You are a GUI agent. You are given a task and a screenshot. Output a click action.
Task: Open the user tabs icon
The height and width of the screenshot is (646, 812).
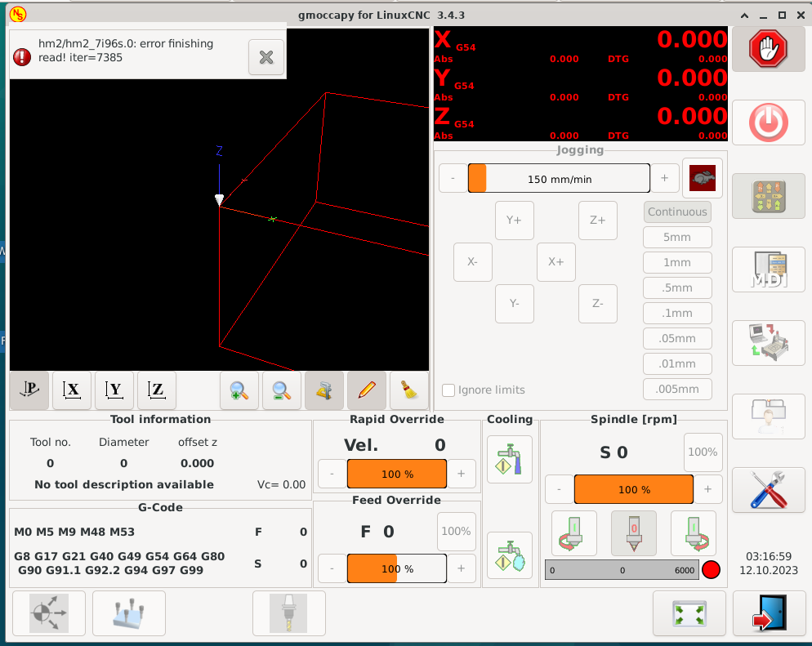click(x=769, y=417)
